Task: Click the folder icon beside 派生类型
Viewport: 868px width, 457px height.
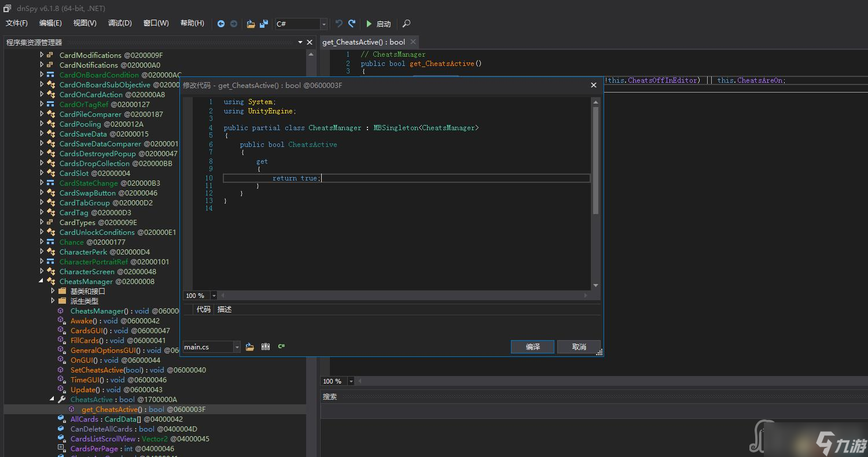Action: click(62, 301)
